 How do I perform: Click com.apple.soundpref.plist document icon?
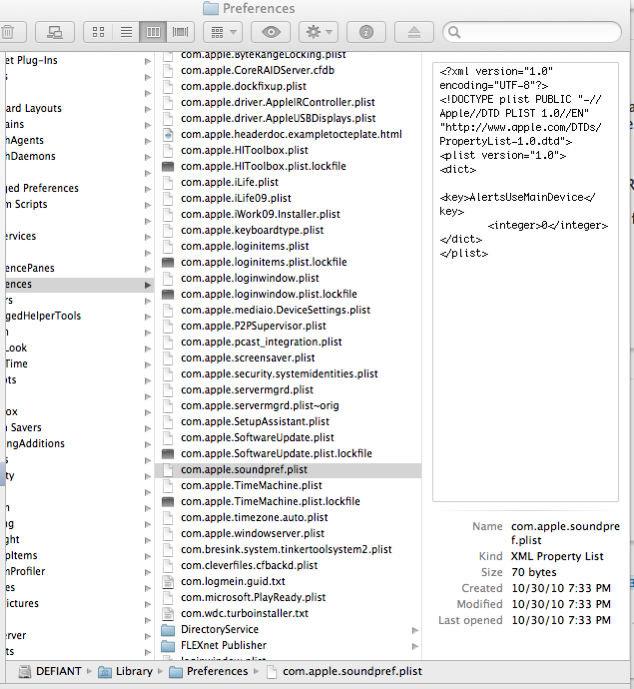tap(168, 470)
